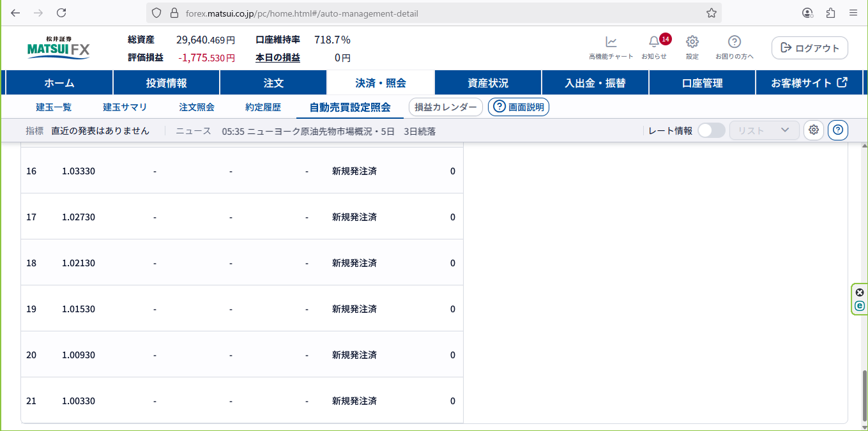The width and height of the screenshot is (868, 431).
Task: Go back with the browser back arrow
Action: click(x=15, y=13)
